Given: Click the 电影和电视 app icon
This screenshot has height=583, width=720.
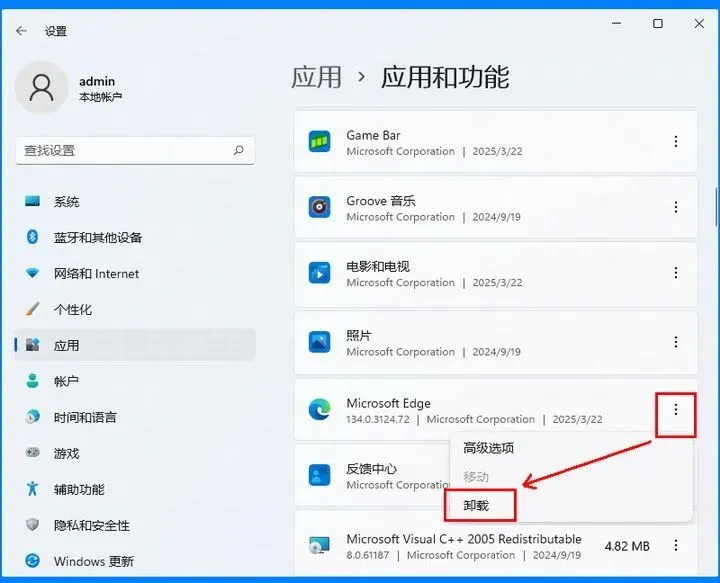Looking at the screenshot, I should [320, 273].
